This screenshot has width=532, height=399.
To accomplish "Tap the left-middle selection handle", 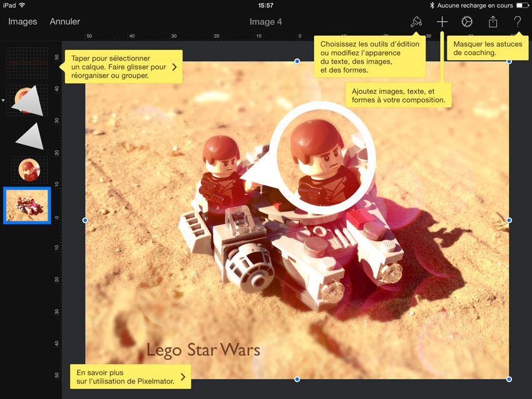I will [85, 220].
